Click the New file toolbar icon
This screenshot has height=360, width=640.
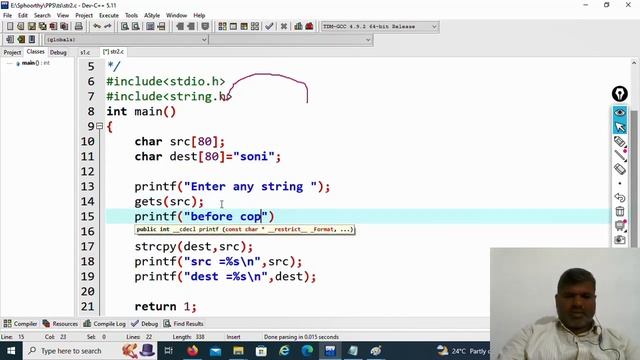click(10, 27)
